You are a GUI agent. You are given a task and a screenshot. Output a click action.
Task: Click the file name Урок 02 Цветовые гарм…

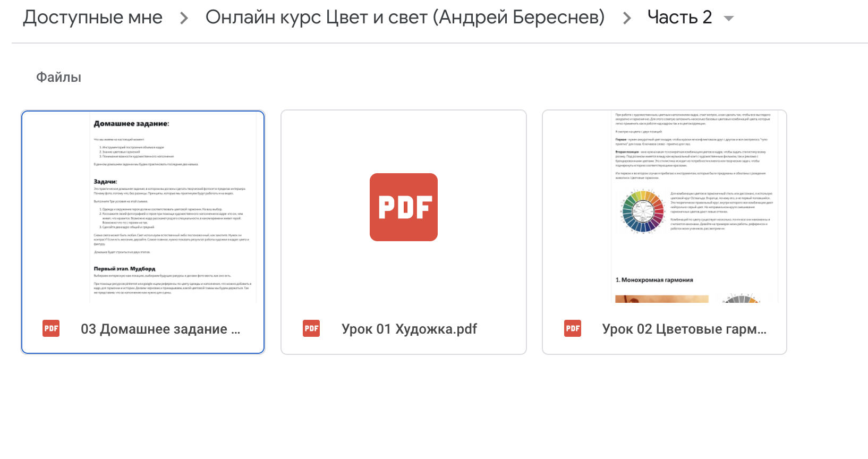(x=684, y=329)
